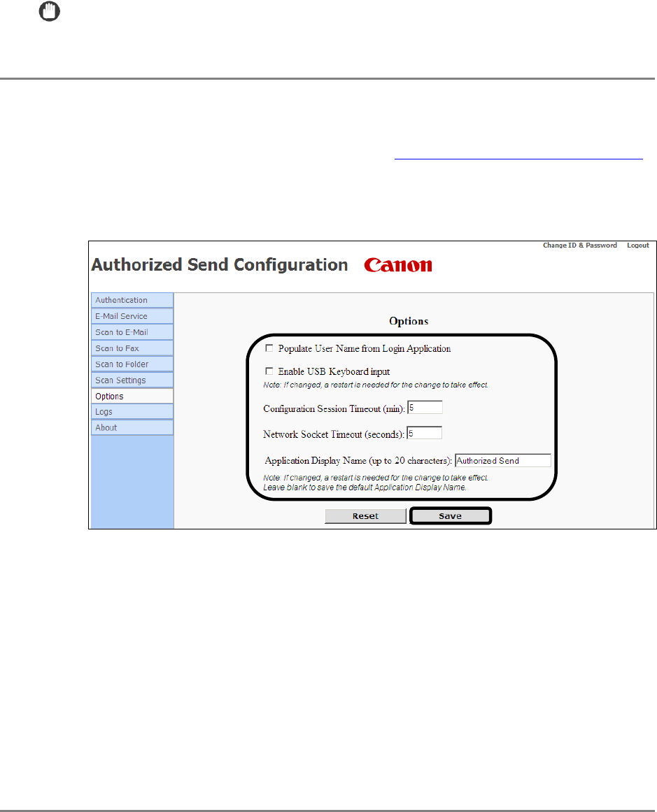Go to Scan to E-Mail settings
The width and height of the screenshot is (657, 812).
[x=132, y=332]
